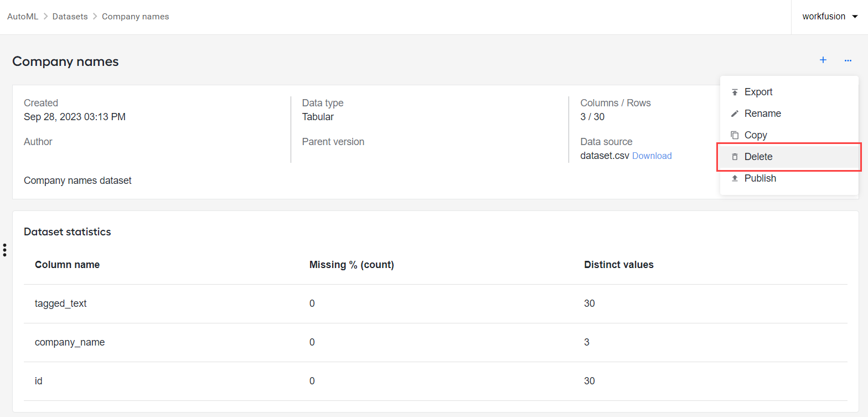The height and width of the screenshot is (417, 868).
Task: Choose Publish from the menu
Action: click(x=789, y=178)
